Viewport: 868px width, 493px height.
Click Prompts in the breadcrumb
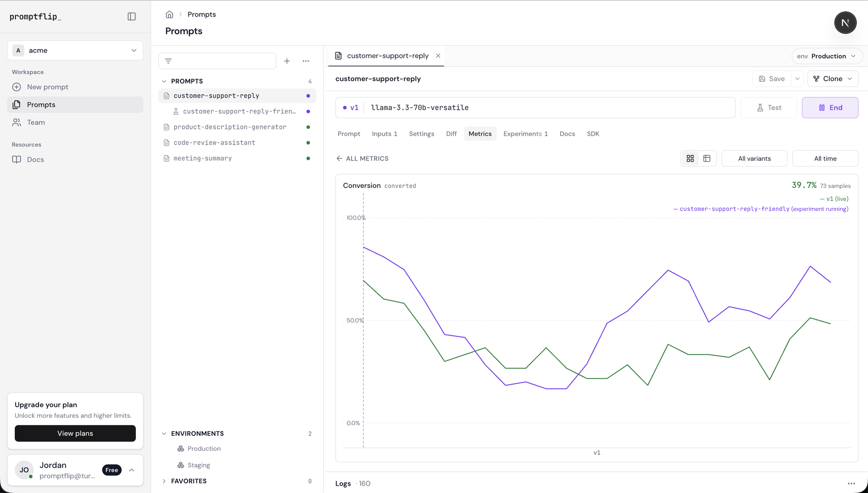(x=201, y=14)
